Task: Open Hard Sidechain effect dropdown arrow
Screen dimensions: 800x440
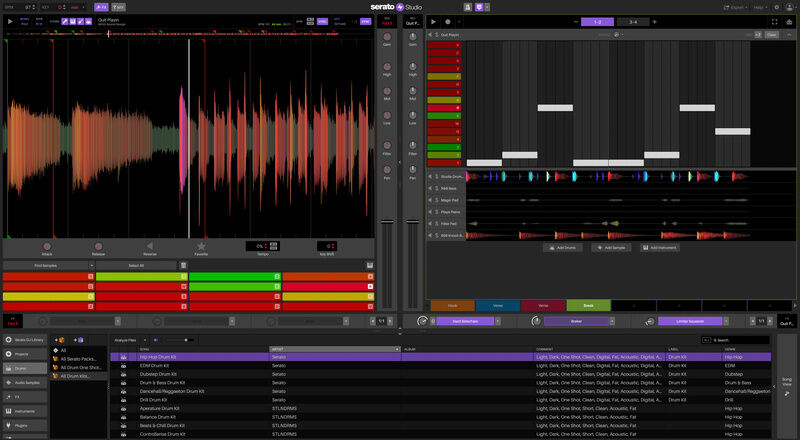Action: tap(497, 321)
